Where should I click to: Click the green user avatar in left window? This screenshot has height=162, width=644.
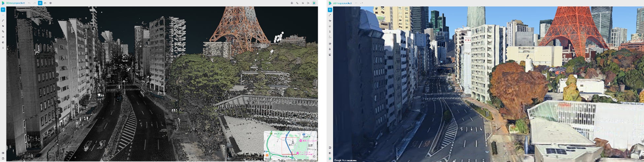pyautogui.click(x=314, y=3)
